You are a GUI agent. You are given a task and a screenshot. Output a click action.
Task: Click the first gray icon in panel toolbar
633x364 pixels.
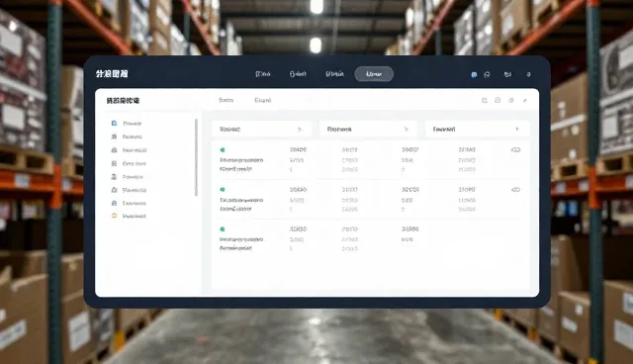(485, 100)
